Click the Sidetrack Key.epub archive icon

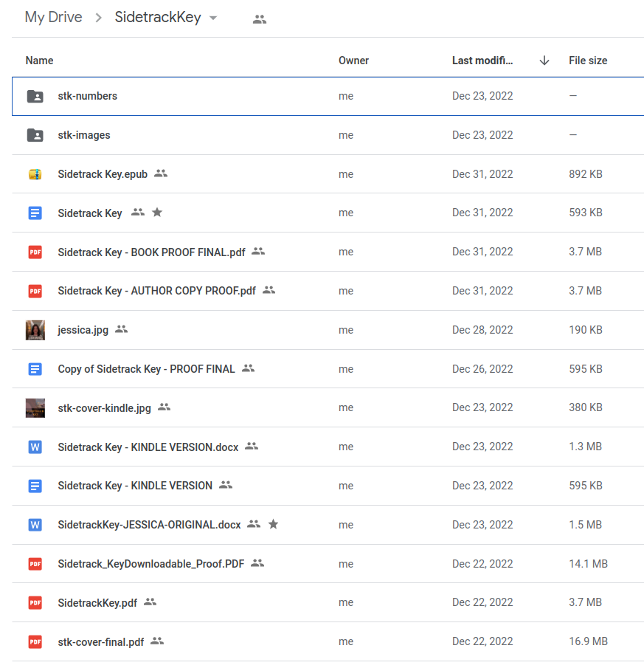click(x=35, y=175)
